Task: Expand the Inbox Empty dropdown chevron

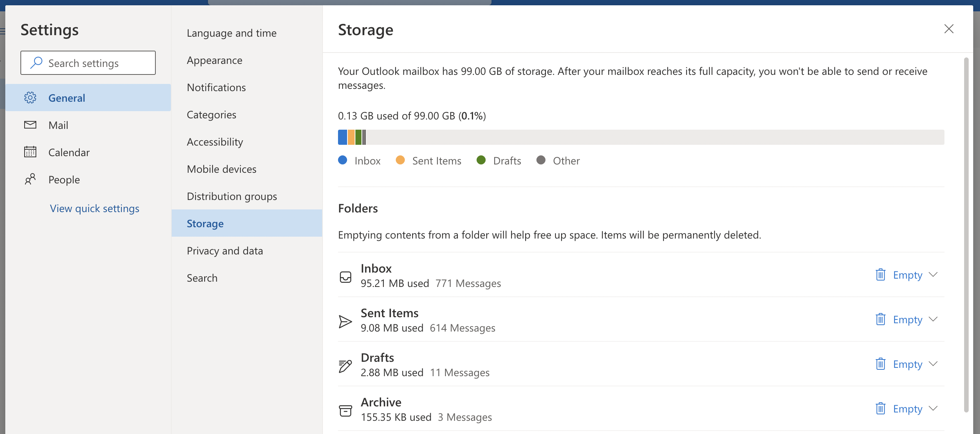Action: pos(933,274)
